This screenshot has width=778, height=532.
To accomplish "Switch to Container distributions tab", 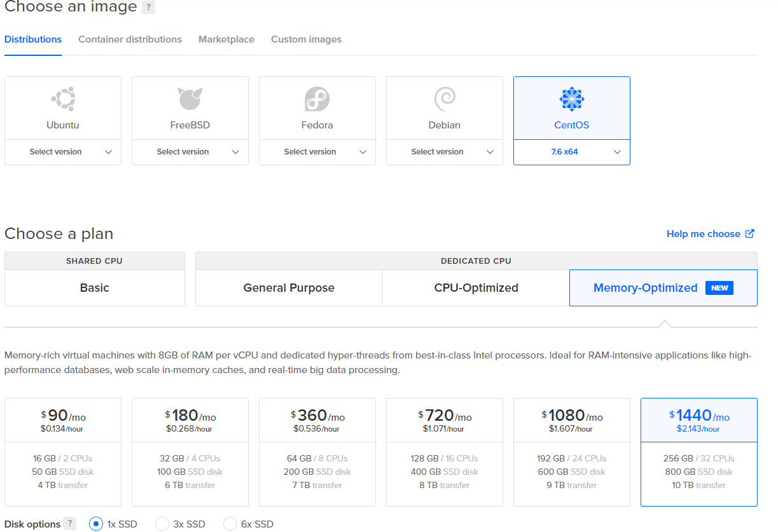I will [130, 39].
